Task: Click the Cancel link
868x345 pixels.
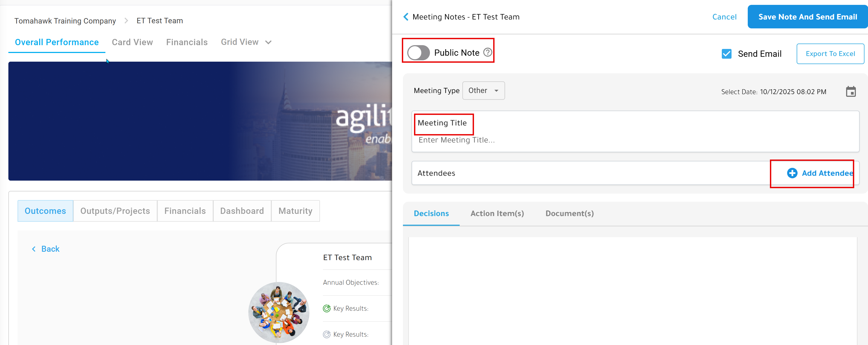Action: pyautogui.click(x=724, y=17)
